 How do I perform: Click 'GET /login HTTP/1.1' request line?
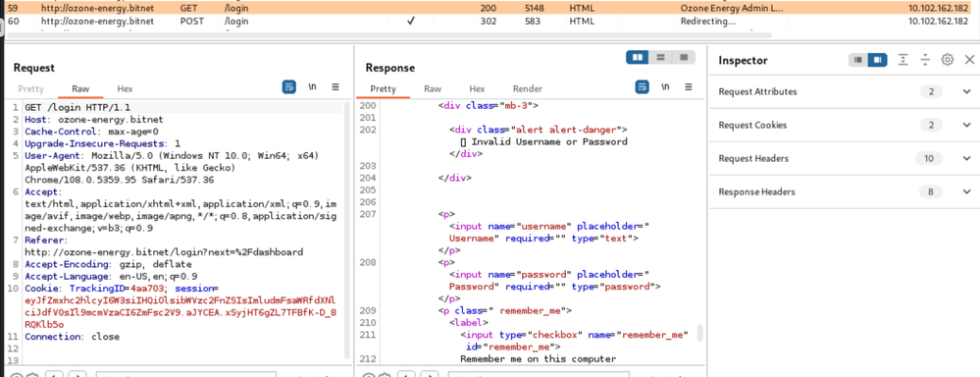click(x=77, y=108)
